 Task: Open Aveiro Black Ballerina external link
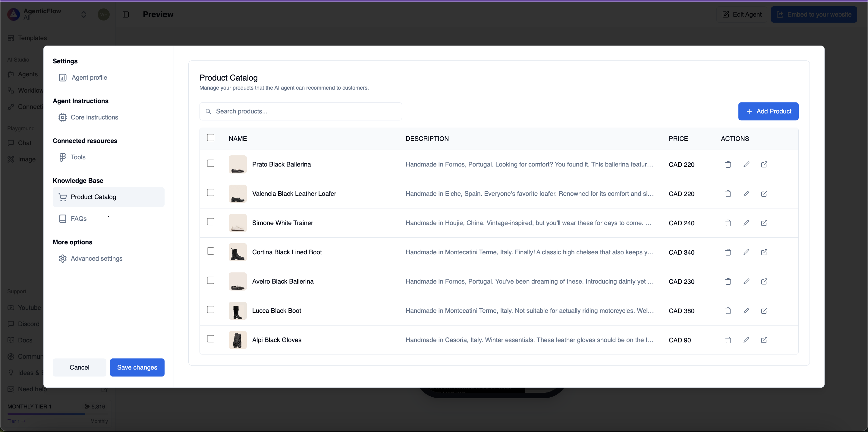[x=764, y=281]
